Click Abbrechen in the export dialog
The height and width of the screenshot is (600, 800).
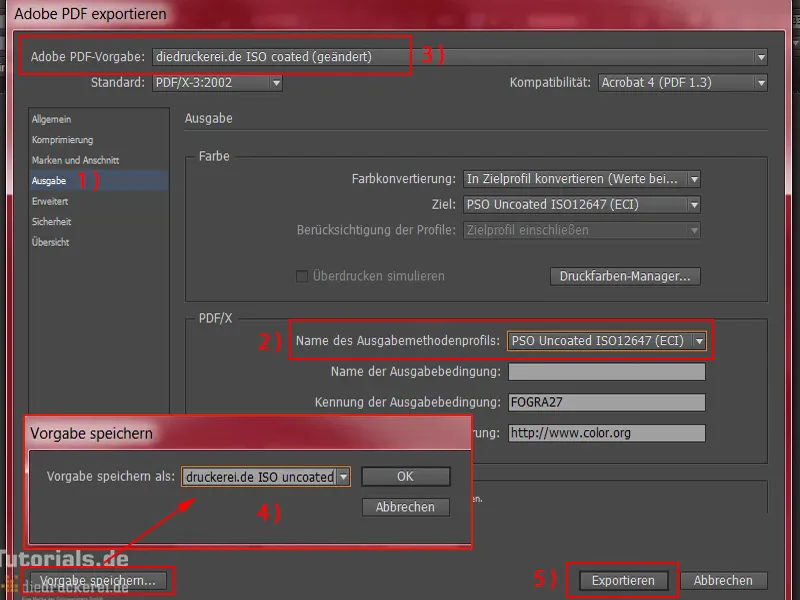pyautogui.click(x=723, y=581)
